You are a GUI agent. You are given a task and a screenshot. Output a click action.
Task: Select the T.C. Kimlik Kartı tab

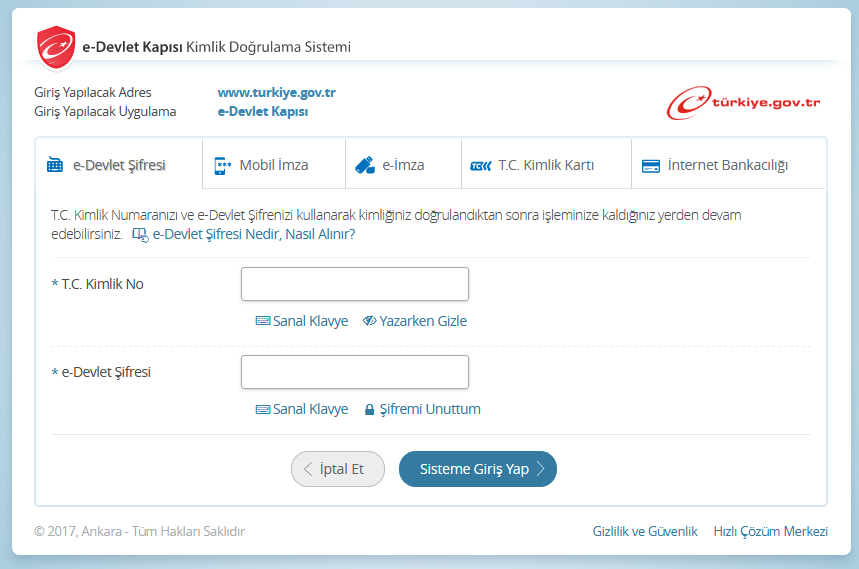coord(545,165)
